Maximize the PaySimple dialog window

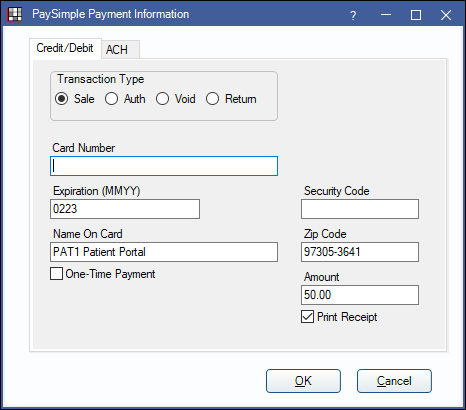click(416, 15)
